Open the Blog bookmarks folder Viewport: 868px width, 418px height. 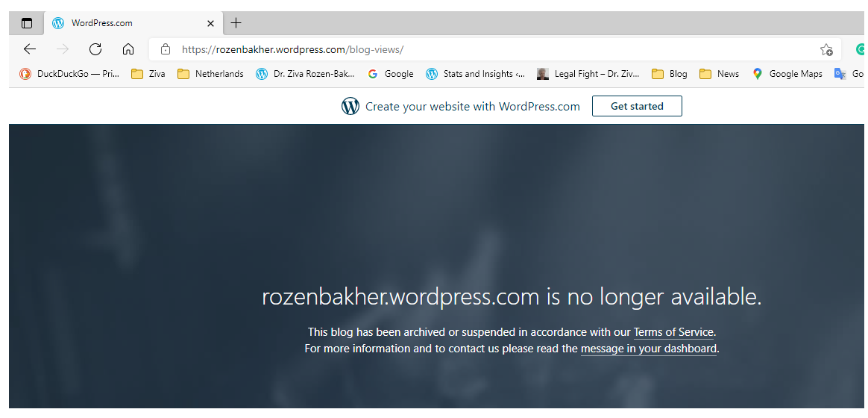pyautogui.click(x=669, y=74)
